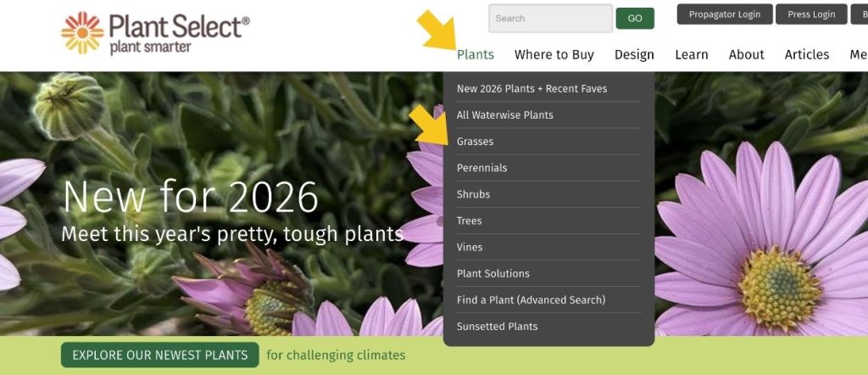Select Design in the navigation bar

coord(634,54)
